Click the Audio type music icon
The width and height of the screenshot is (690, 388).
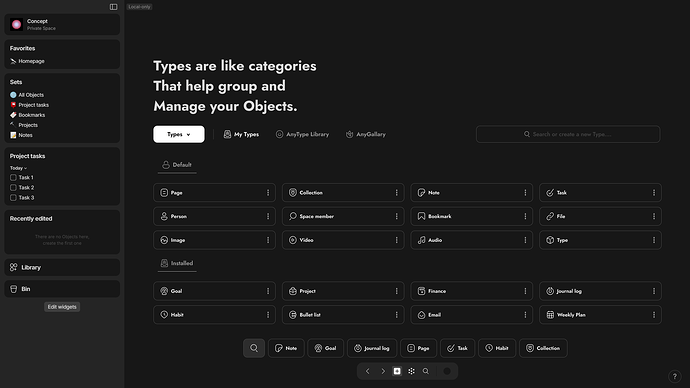pyautogui.click(x=422, y=240)
